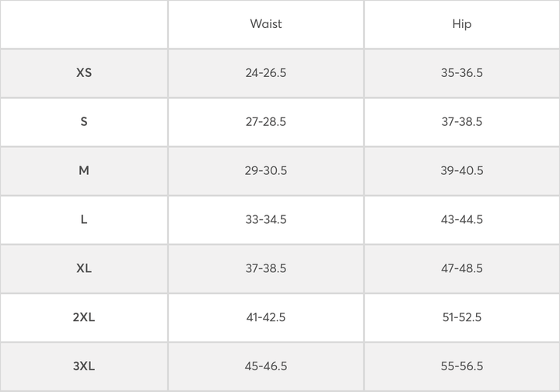560x392 pixels.
Task: Select the M size row label
Action: pyautogui.click(x=84, y=170)
